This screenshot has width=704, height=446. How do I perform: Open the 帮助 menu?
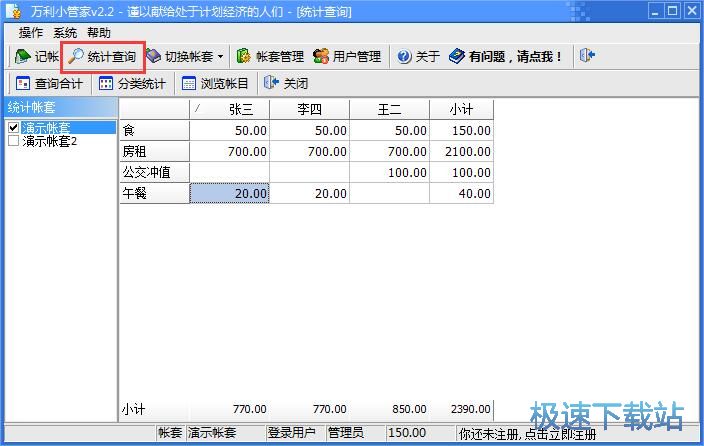click(x=99, y=33)
